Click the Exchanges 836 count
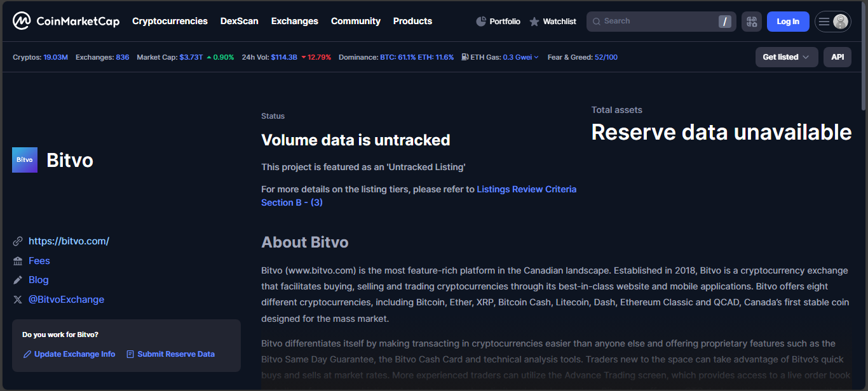Screen dimensions: 868x391 pos(123,57)
